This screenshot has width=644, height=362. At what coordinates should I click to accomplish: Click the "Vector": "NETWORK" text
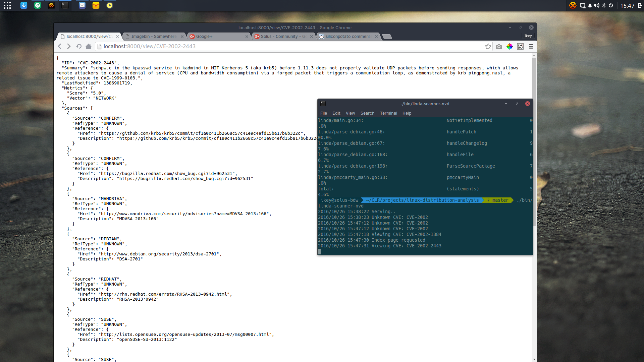(x=92, y=98)
